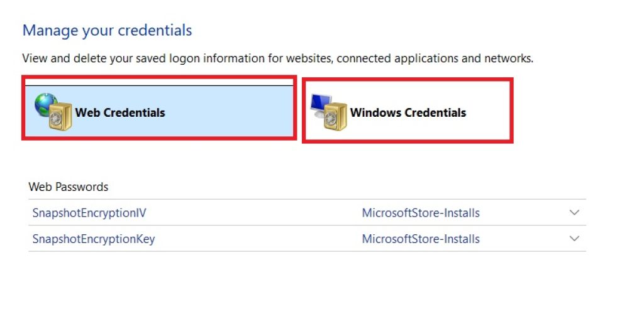The width and height of the screenshot is (644, 314).
Task: Click the Manage your credentials heading
Action: [107, 31]
